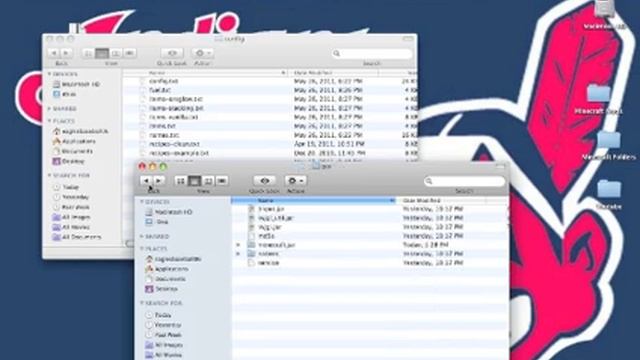
Task: Collapse SEARCH FOR section in bin window sidebar
Action: click(x=142, y=303)
